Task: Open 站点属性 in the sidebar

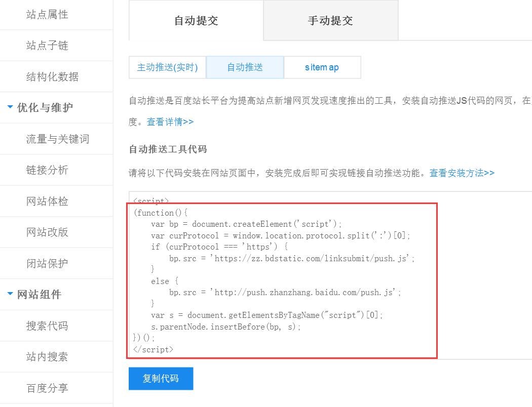Action: (47, 15)
